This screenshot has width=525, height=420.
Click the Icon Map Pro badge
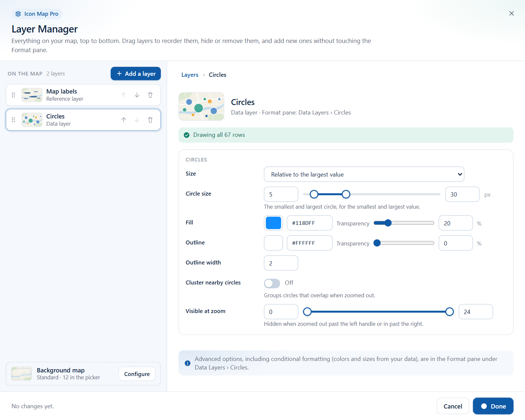pyautogui.click(x=37, y=14)
